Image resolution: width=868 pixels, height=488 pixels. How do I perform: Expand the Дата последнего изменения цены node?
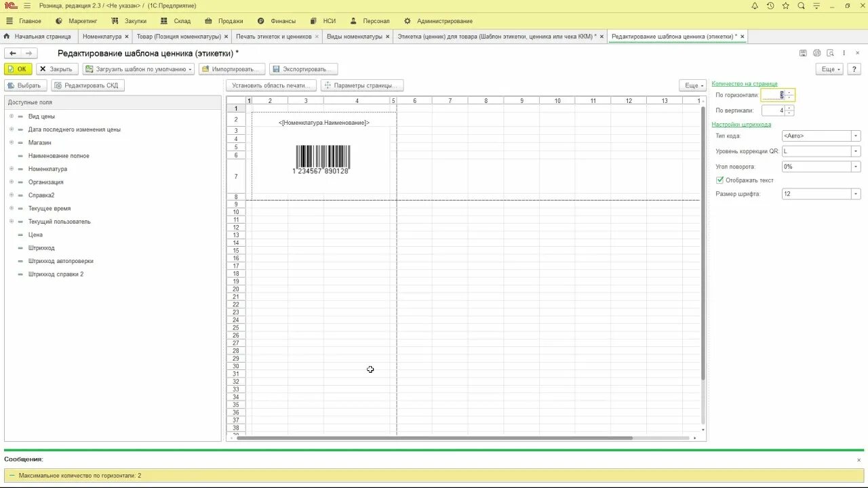pos(12,129)
